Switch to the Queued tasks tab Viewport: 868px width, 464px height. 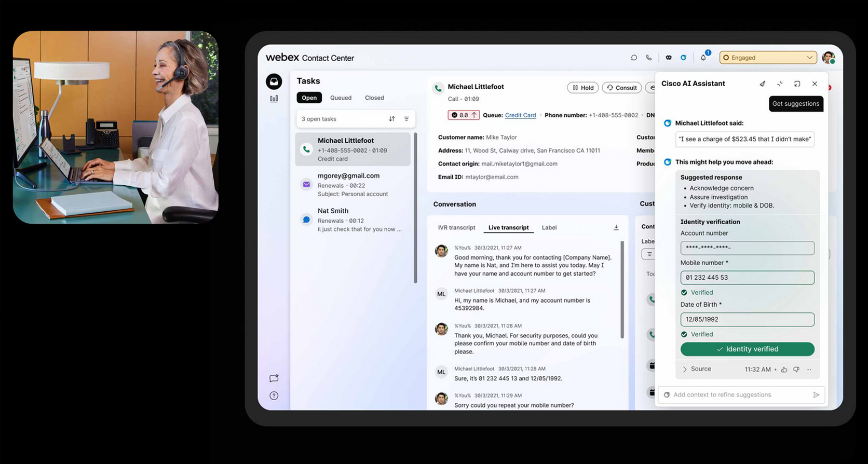(x=341, y=98)
